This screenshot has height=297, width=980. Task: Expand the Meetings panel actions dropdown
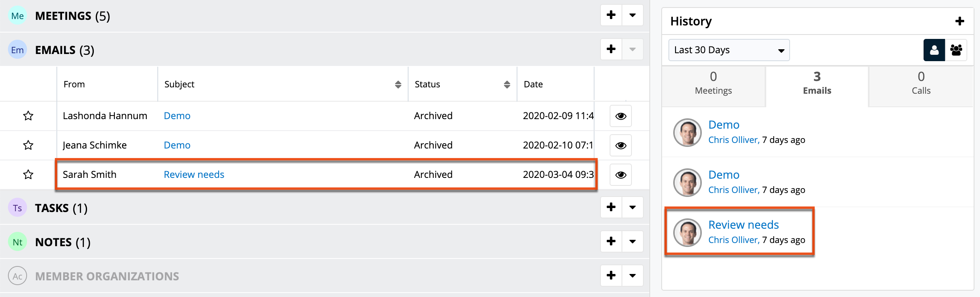point(633,15)
